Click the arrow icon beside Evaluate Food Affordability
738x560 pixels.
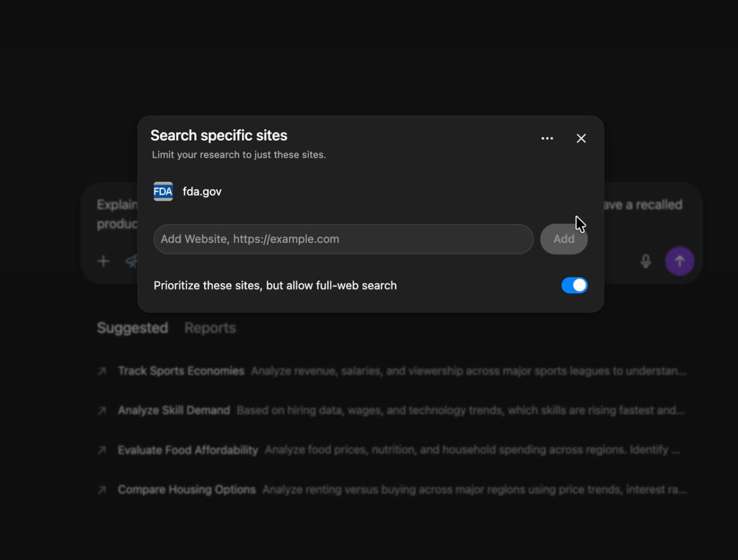(102, 450)
